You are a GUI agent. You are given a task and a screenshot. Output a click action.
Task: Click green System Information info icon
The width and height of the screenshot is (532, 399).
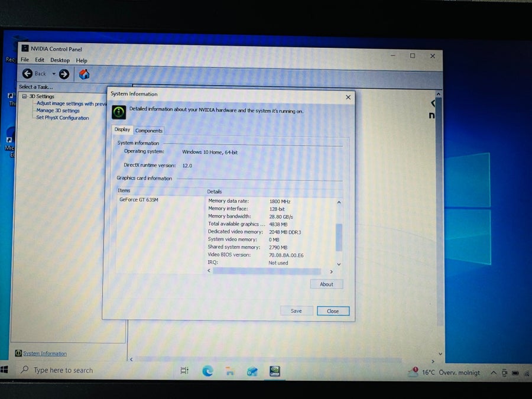119,112
